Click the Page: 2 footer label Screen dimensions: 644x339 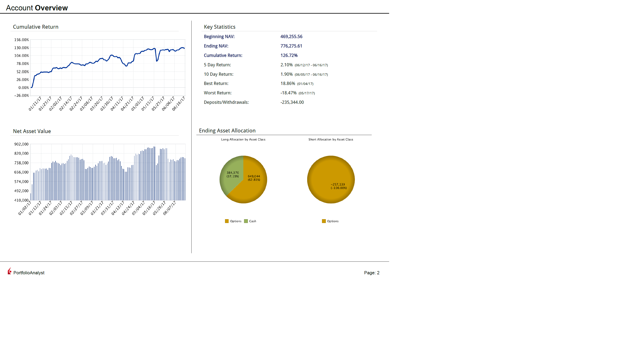click(x=371, y=273)
